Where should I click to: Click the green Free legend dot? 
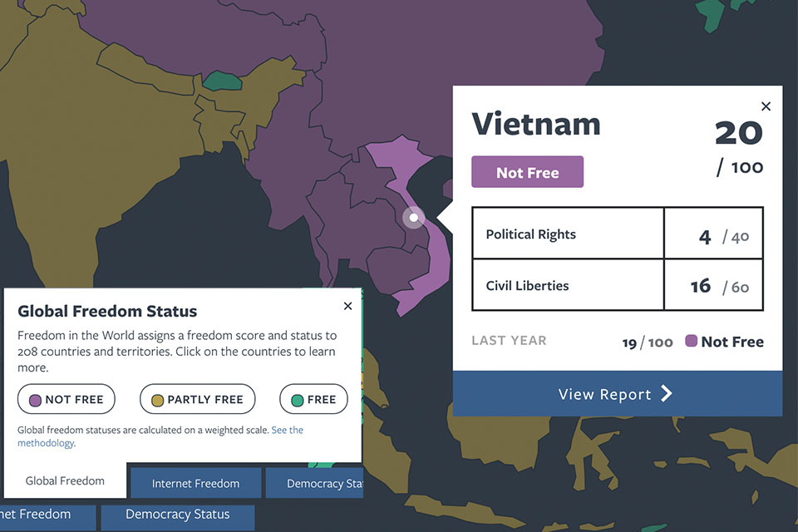click(297, 400)
